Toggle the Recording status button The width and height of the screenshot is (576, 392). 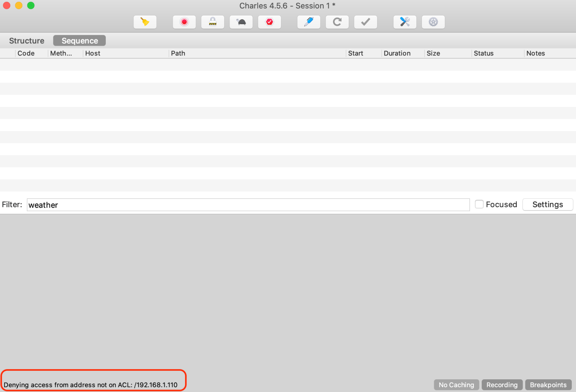502,385
